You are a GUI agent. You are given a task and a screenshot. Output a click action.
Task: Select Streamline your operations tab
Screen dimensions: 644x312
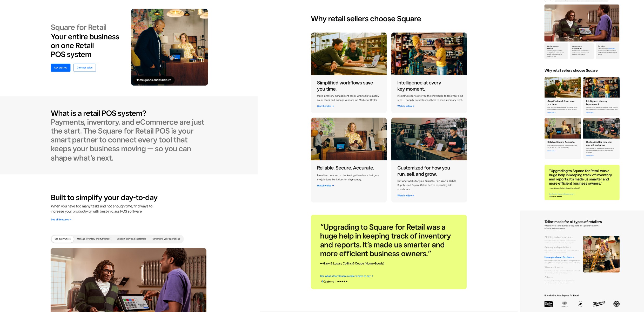pyautogui.click(x=166, y=239)
